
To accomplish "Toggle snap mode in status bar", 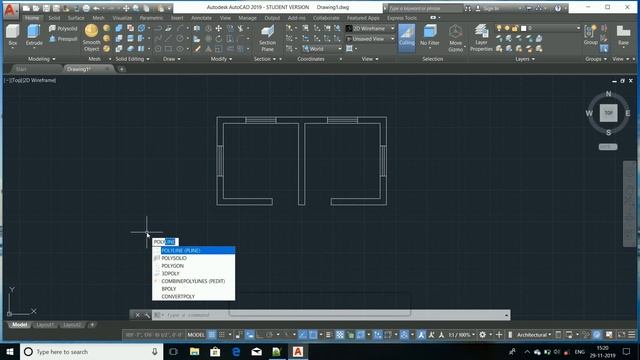I will tap(222, 335).
